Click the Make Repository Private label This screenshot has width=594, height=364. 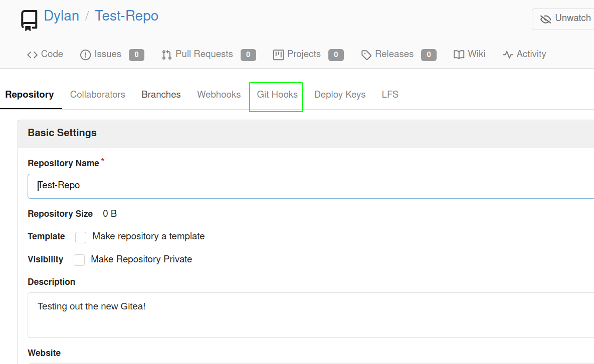tap(141, 259)
